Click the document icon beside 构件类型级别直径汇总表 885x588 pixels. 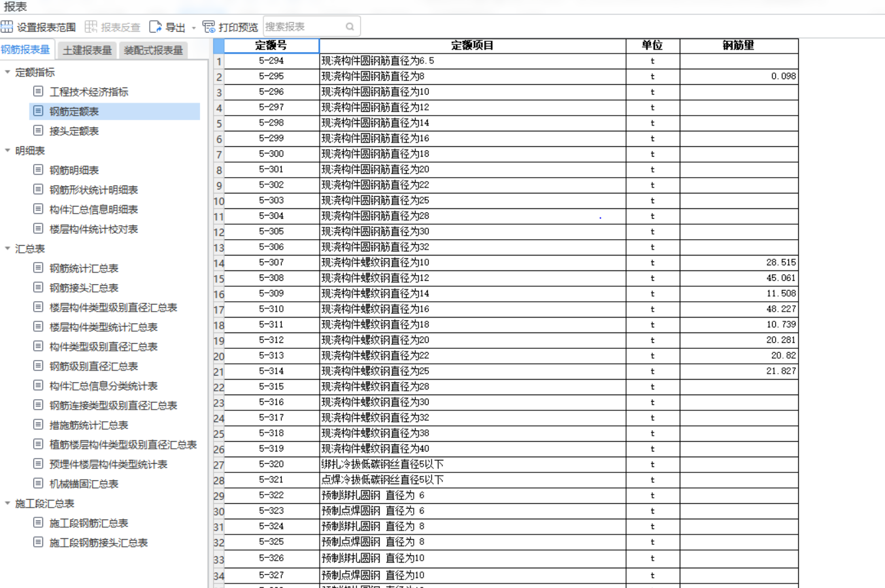[39, 346]
